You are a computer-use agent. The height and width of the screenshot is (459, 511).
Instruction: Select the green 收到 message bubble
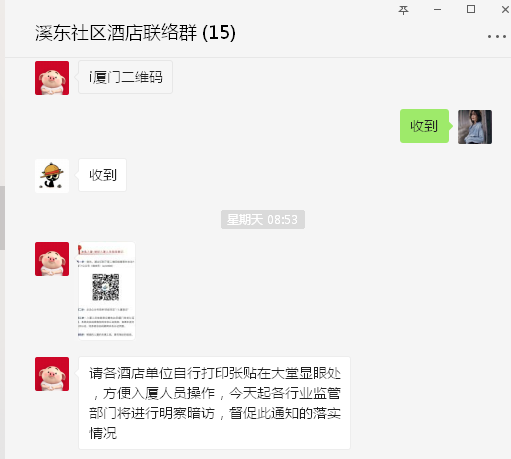pos(424,126)
